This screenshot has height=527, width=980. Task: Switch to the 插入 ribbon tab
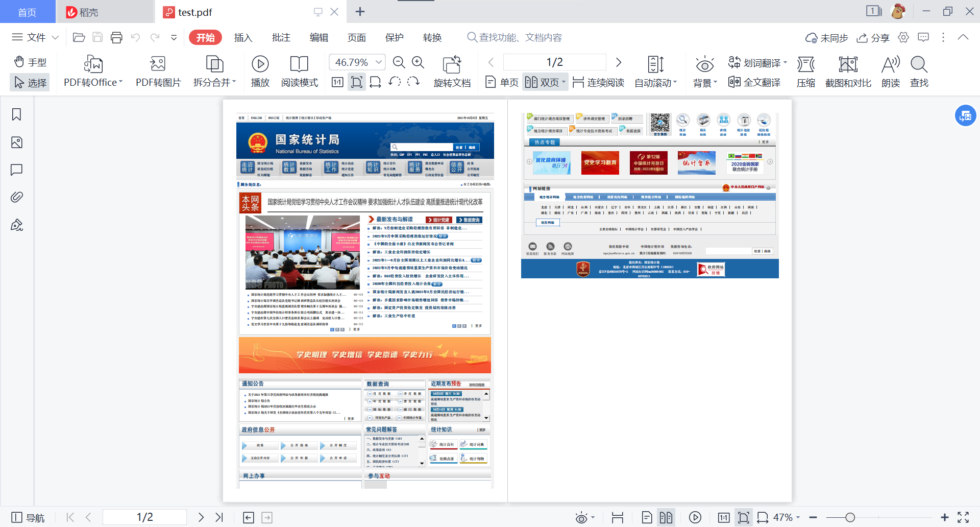point(243,37)
